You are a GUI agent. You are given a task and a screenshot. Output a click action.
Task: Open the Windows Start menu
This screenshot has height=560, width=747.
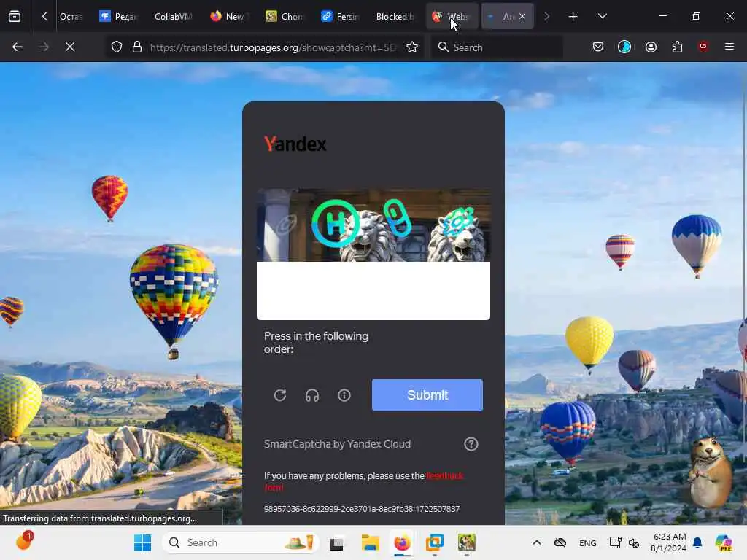(x=142, y=542)
